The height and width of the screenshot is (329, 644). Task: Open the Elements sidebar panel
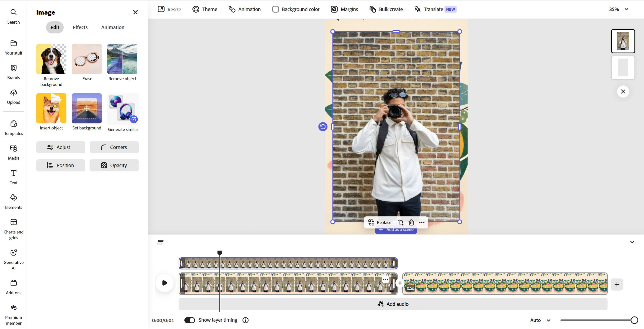(x=14, y=201)
